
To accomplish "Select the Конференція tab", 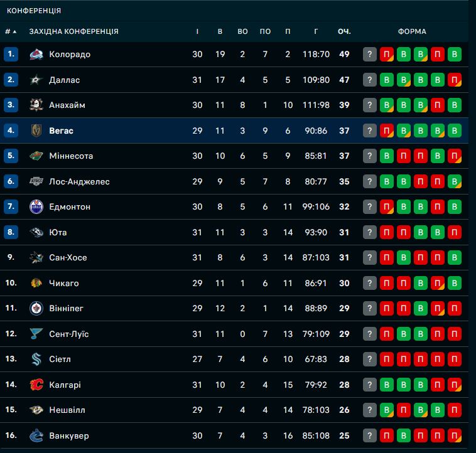I will click(34, 11).
